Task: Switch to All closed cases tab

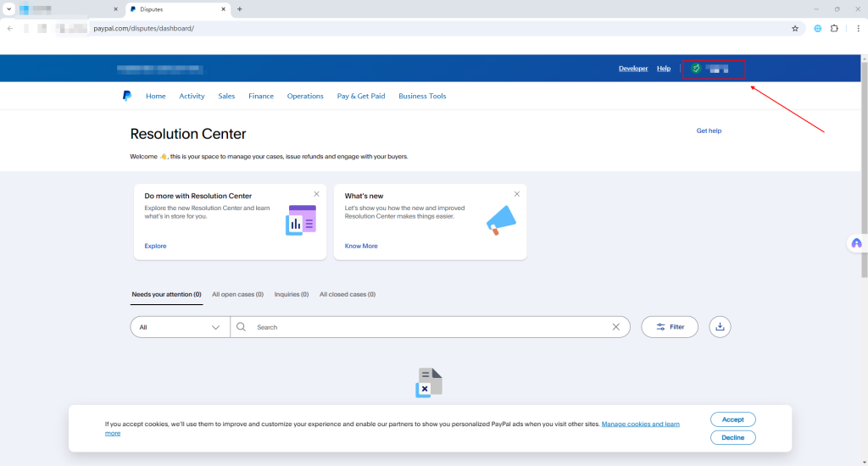Action: 347,295
